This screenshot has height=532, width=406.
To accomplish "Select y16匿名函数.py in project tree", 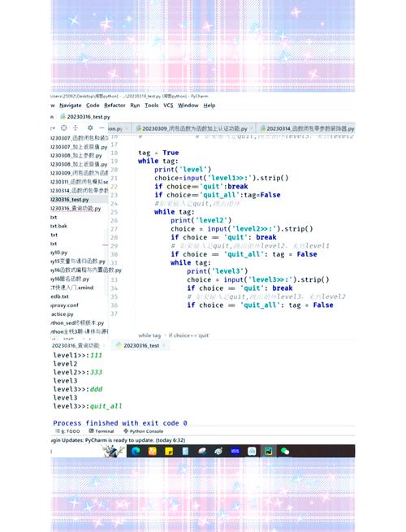I will [x=70, y=279].
